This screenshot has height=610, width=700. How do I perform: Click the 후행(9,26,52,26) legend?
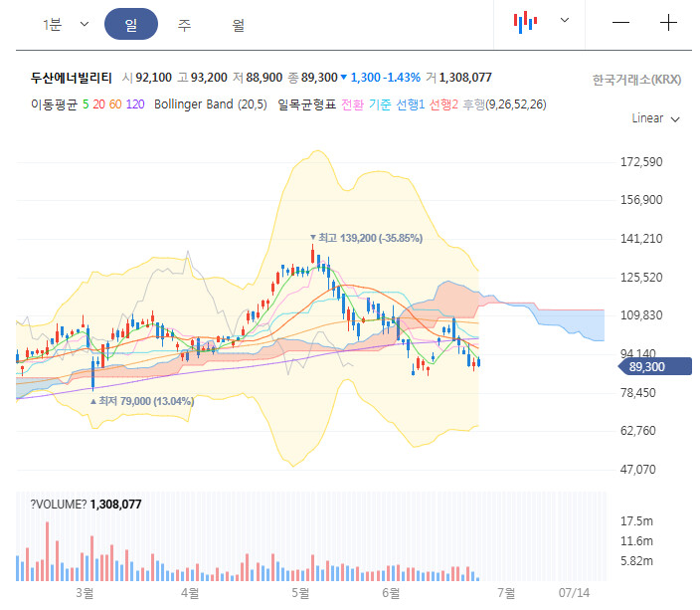[x=504, y=104]
